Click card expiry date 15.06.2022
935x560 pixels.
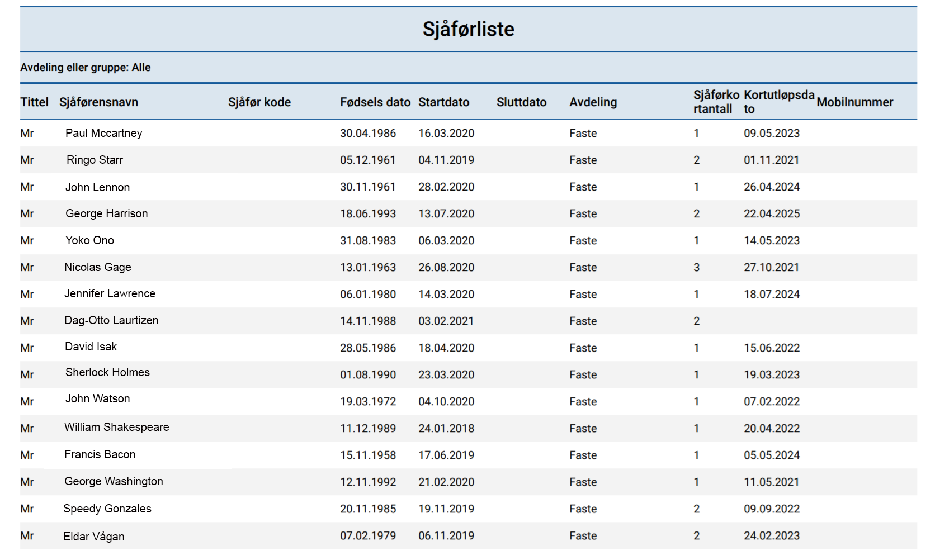coord(772,348)
